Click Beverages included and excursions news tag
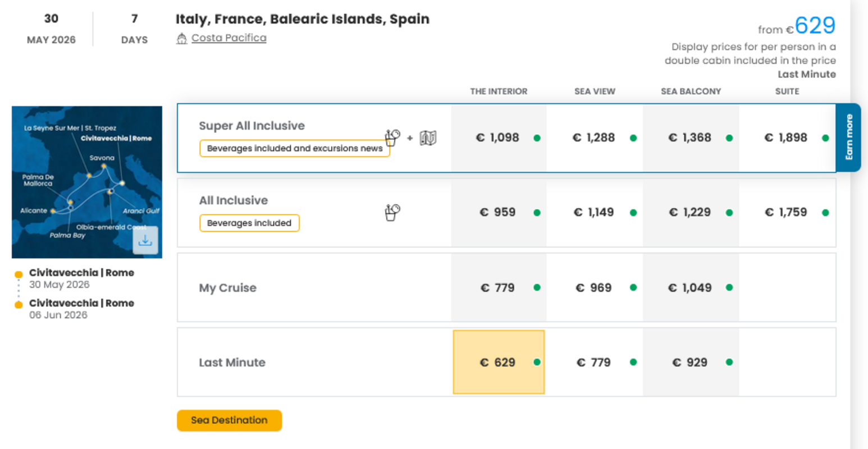The width and height of the screenshot is (868, 449). [294, 149]
